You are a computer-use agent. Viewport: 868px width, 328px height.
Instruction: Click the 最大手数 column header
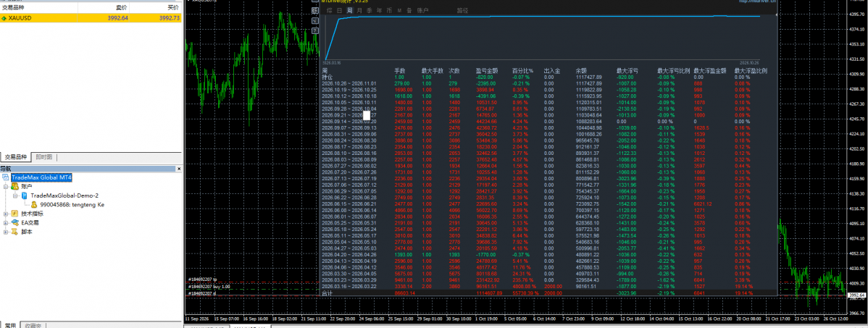click(433, 71)
